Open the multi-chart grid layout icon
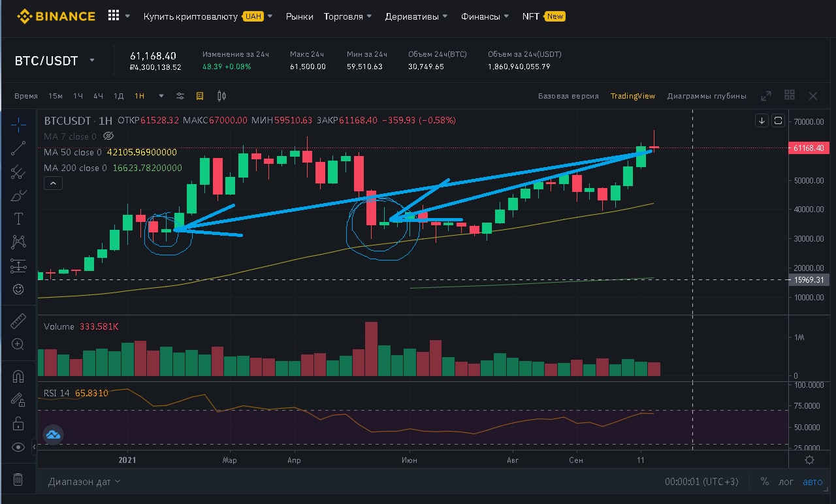Image resolution: width=836 pixels, height=504 pixels. click(x=790, y=95)
